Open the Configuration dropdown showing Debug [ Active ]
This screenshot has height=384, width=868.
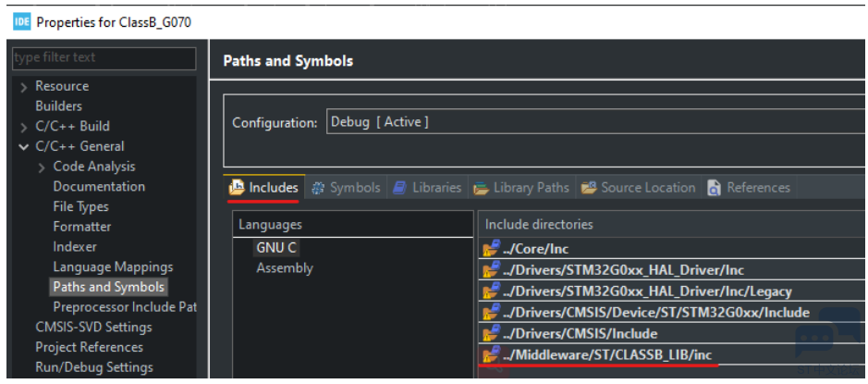(597, 122)
